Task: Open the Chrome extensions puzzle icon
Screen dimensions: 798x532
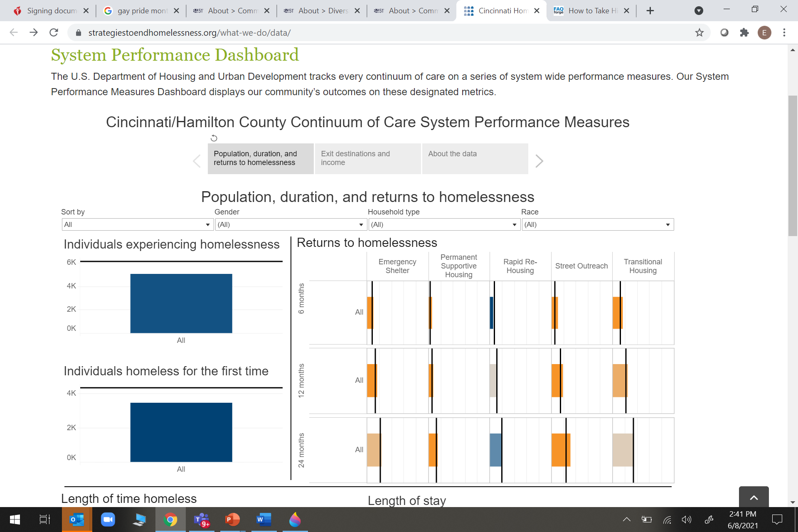Action: (x=744, y=32)
